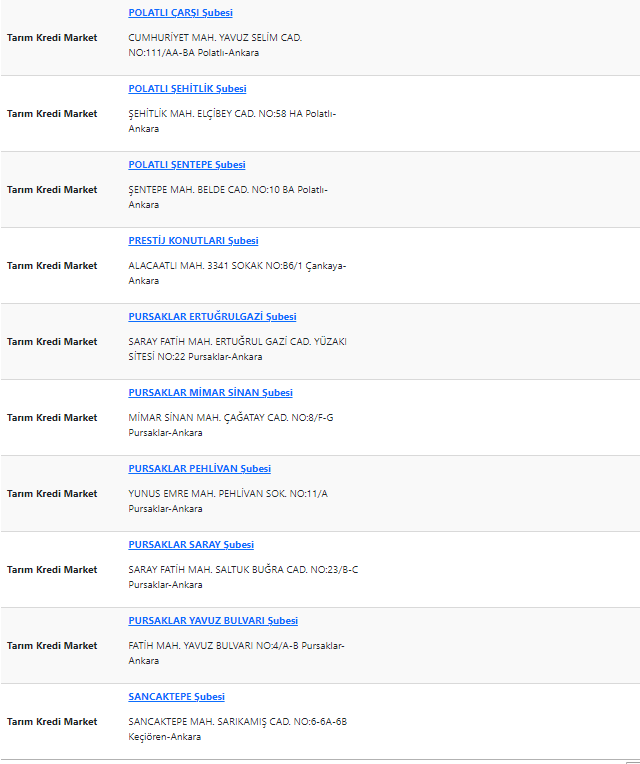Select address 'ŞEHİTLİK MAH. ELÇİBEY CAD. NO:58'
The width and height of the screenshot is (640, 764).
(207, 114)
